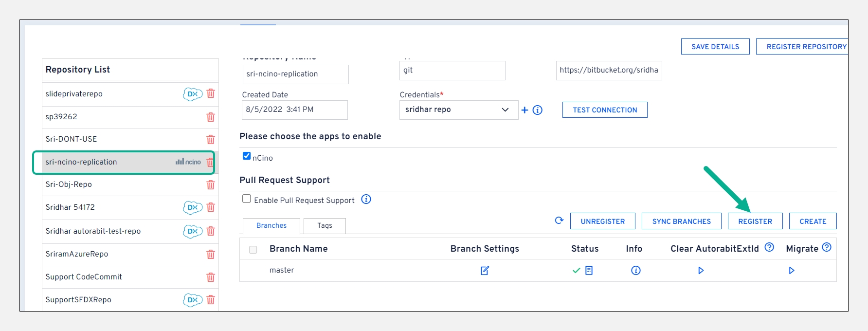Open the Credentials dropdown showing sridhar repo
The height and width of the screenshot is (331, 868).
[458, 110]
